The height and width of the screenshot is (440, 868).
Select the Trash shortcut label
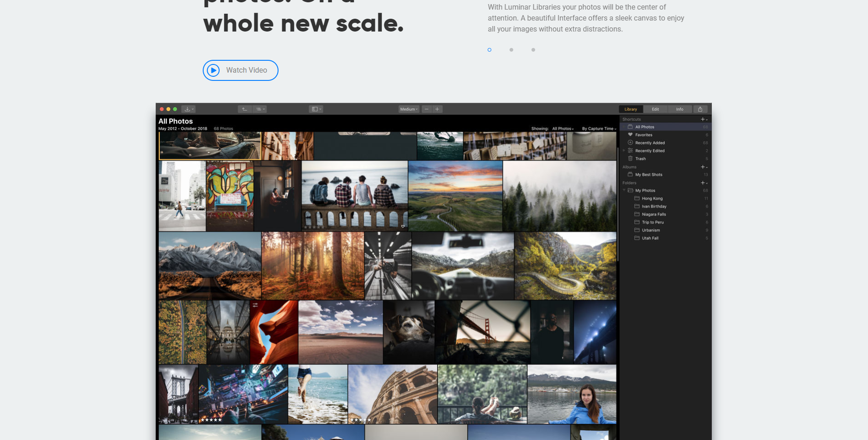[x=641, y=159]
